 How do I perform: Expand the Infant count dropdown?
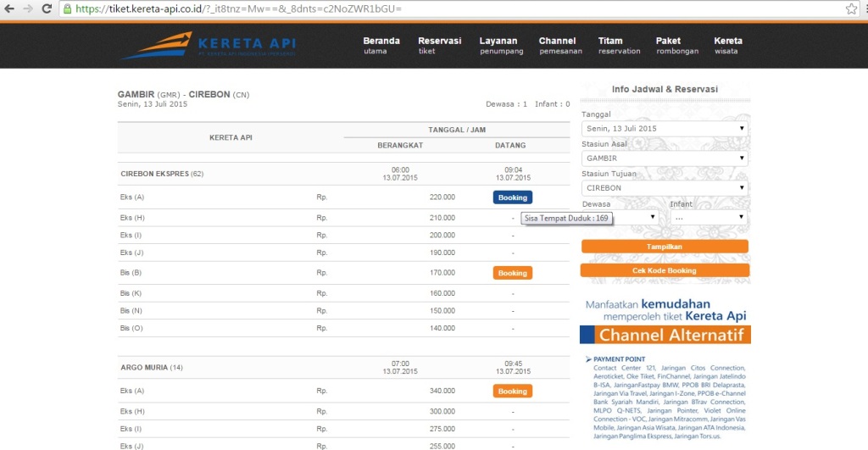708,218
